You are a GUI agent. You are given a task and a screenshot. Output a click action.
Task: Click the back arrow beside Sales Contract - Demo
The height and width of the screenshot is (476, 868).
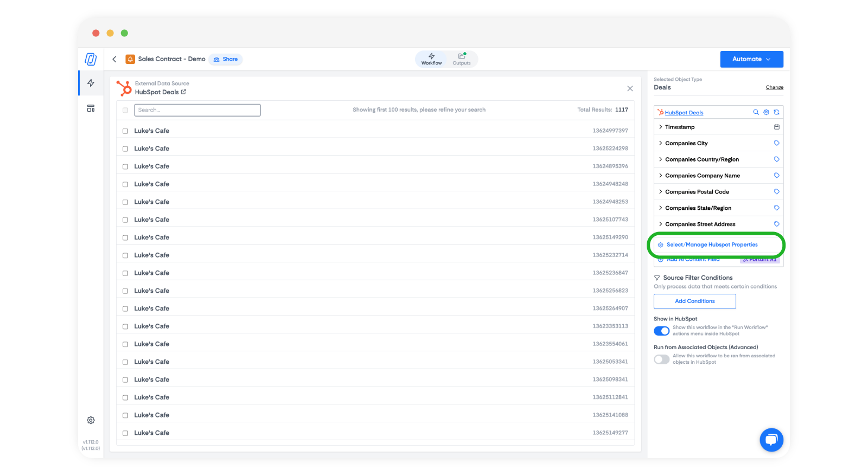114,59
